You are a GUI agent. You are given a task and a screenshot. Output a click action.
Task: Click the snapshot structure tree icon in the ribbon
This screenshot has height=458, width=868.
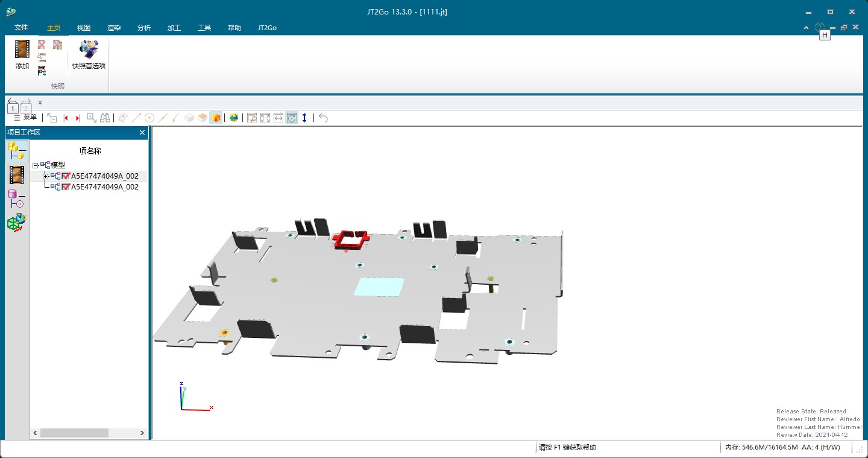(42, 71)
